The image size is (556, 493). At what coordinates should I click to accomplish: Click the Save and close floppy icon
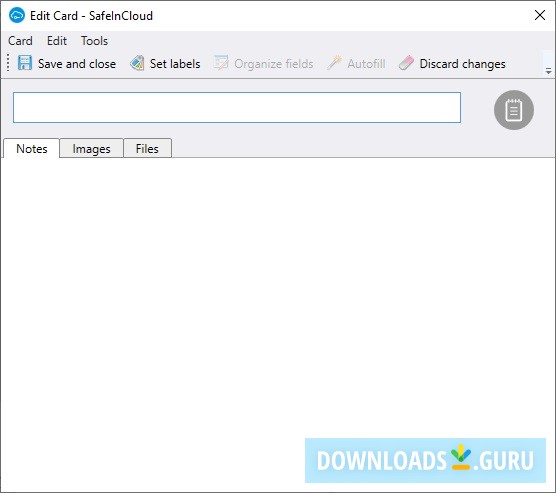point(25,63)
